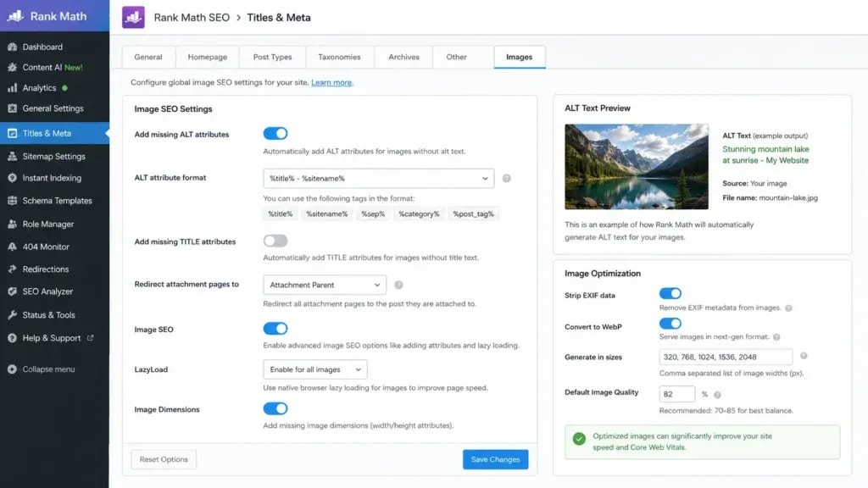Screen dimensions: 868x488
Task: Disable the Convert to WebP toggle
Action: click(670, 324)
